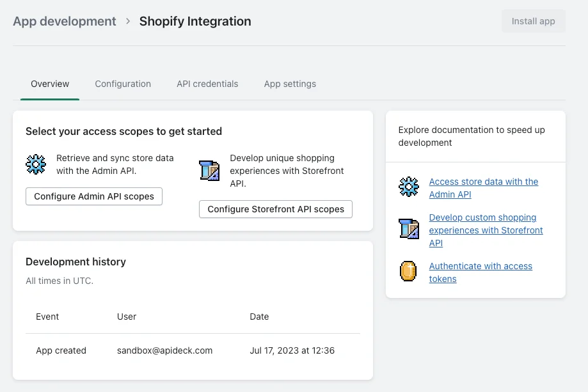Open the Configuration tab
The width and height of the screenshot is (588, 392).
pyautogui.click(x=123, y=84)
